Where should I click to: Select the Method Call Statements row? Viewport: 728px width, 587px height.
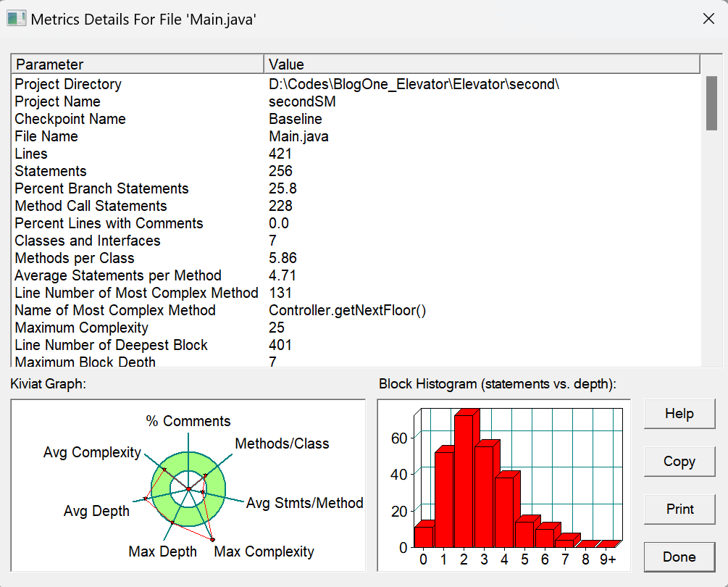(356, 206)
